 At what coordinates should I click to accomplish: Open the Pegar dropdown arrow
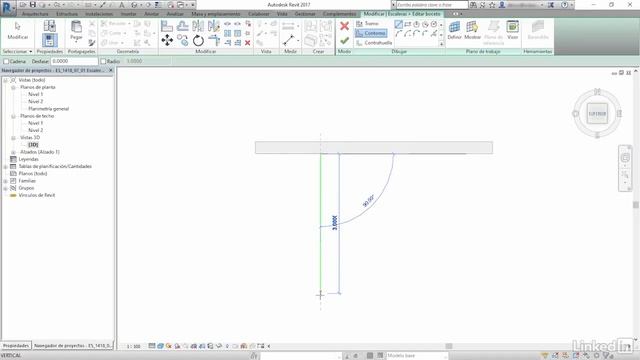pyautogui.click(x=76, y=42)
